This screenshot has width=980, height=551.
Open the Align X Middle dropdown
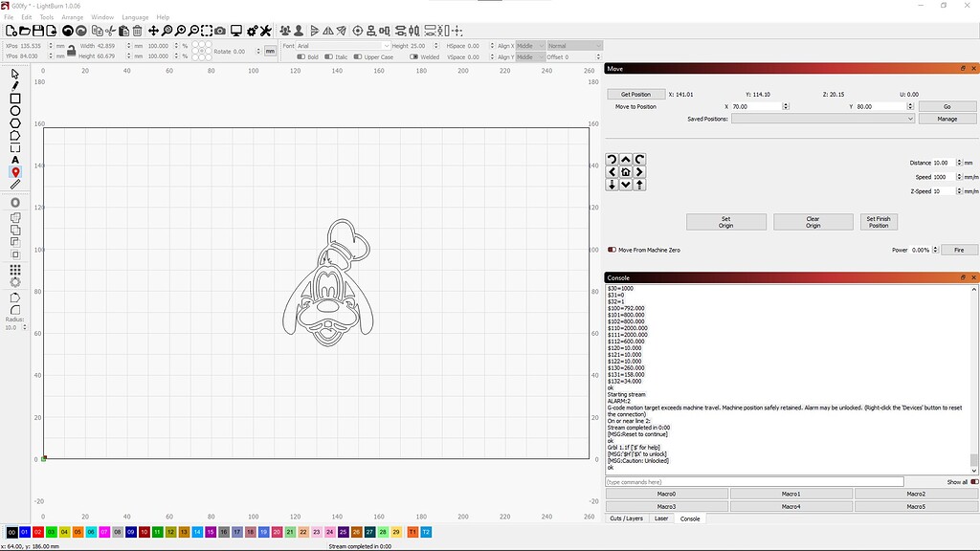click(x=529, y=46)
